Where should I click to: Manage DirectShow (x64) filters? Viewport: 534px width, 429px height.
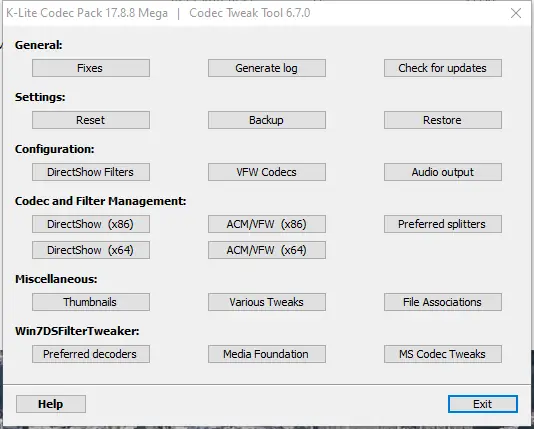(x=91, y=250)
